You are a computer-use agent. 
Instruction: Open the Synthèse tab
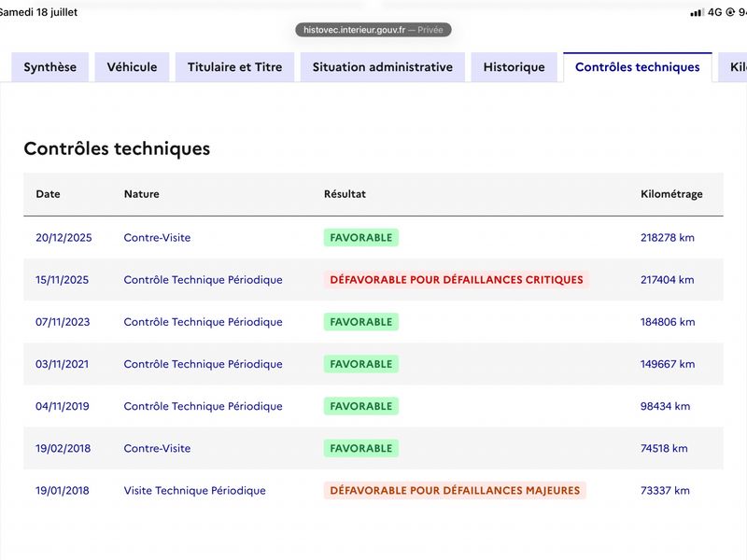click(50, 67)
